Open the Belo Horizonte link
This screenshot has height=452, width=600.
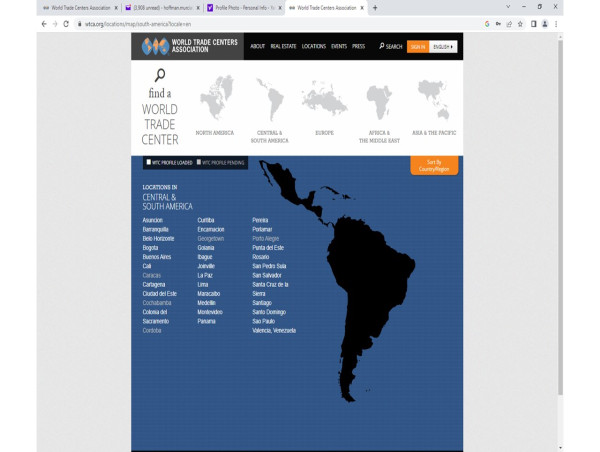point(158,238)
